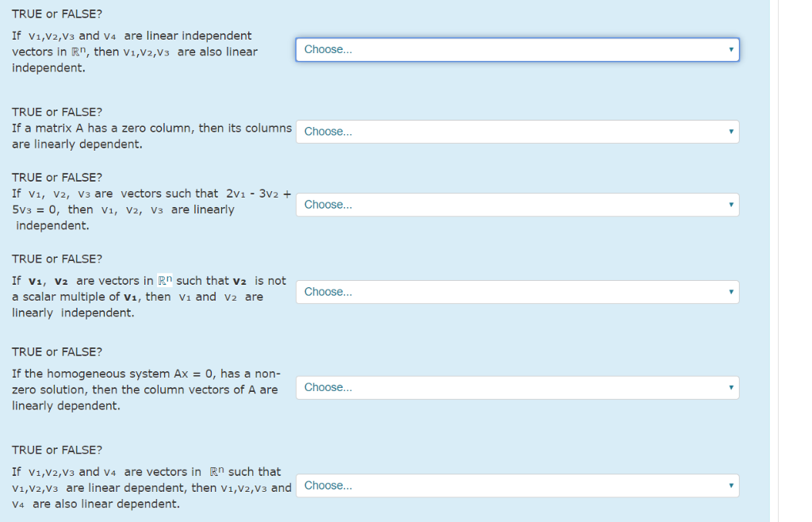Click 'TRUE or FALSE?' heading above scalar multiple question
The width and height of the screenshot is (812, 522).
pyautogui.click(x=57, y=259)
